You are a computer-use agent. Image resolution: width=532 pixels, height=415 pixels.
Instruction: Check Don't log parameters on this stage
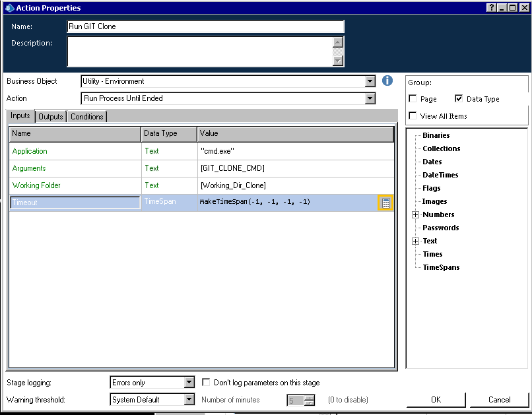[207, 383]
